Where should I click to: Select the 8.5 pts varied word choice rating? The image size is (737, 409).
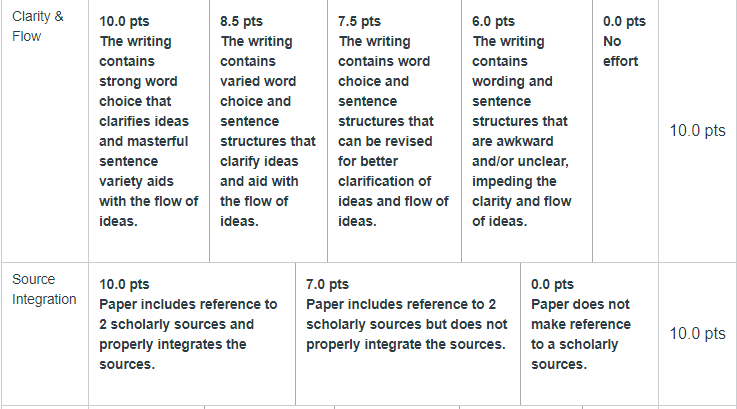tap(268, 131)
